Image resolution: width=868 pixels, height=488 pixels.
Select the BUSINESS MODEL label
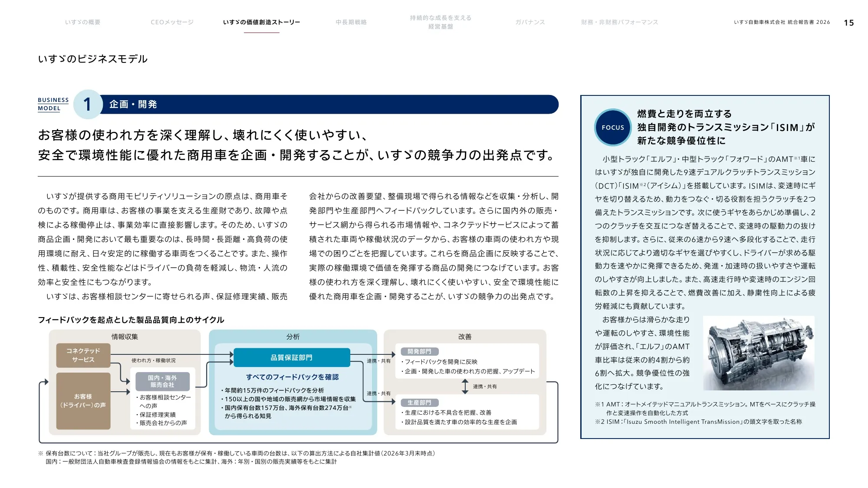coord(53,104)
